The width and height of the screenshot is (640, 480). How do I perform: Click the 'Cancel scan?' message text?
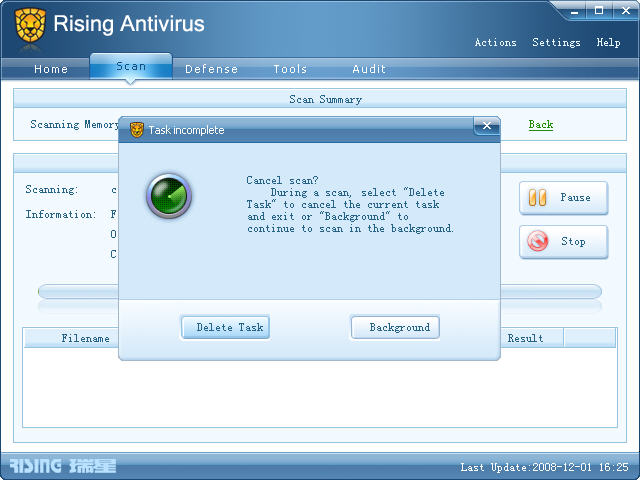pos(282,180)
